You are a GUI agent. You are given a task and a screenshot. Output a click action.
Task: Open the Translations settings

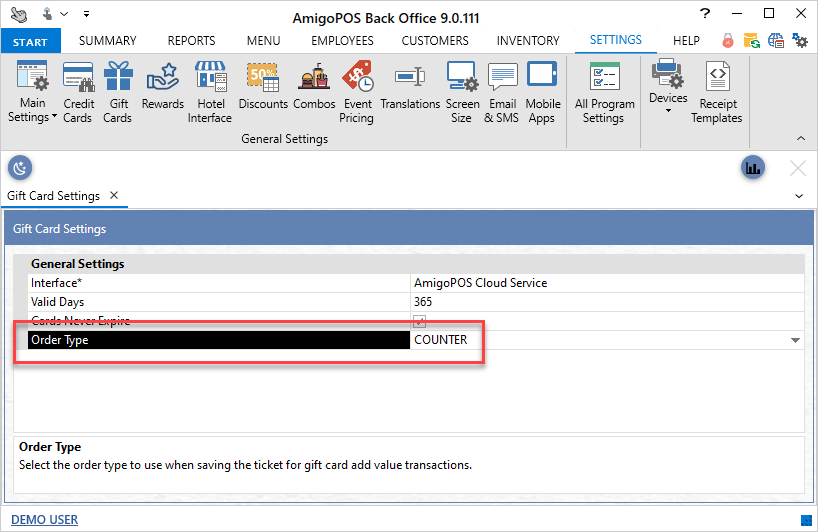[410, 86]
